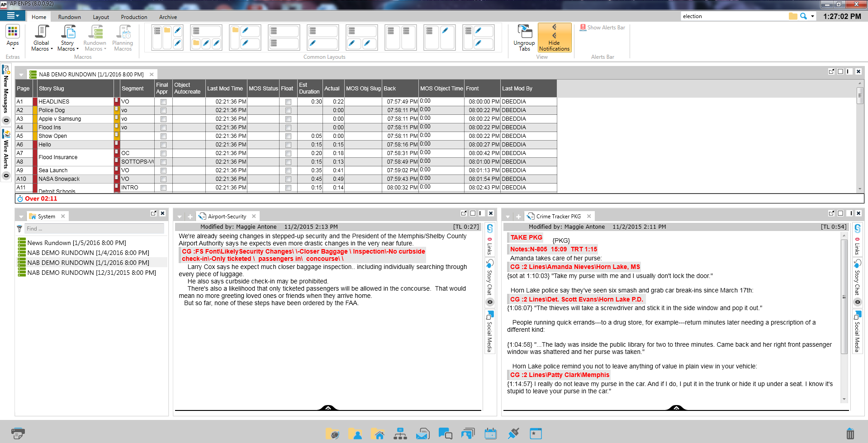
Task: Add new tab in Crime Tracker panel
Action: coord(518,217)
